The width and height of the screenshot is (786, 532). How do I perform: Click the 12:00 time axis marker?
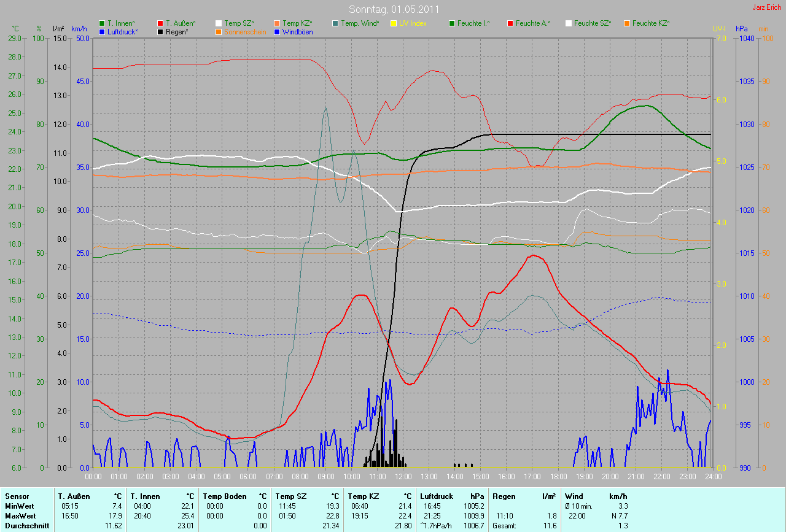click(x=403, y=476)
